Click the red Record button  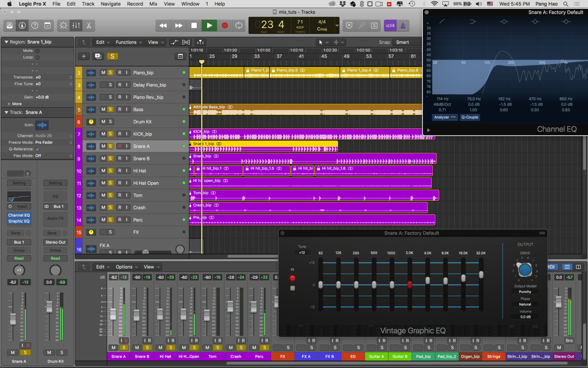pos(225,25)
